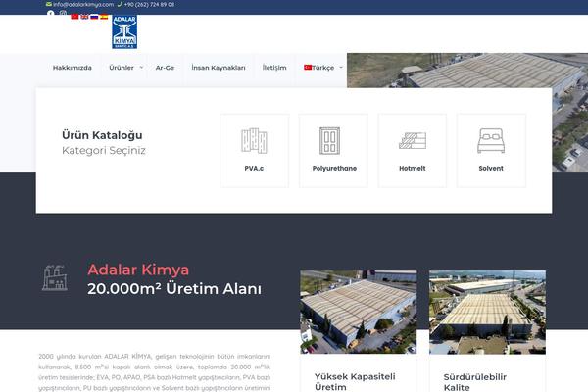
Task: Open the Ürünler menu item
Action: (122, 68)
